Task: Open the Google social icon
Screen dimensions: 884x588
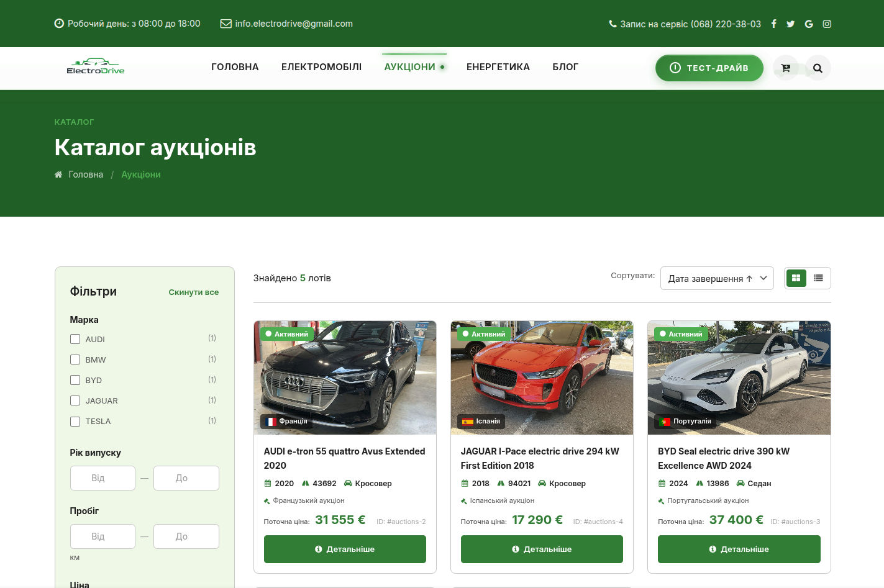Action: tap(809, 24)
